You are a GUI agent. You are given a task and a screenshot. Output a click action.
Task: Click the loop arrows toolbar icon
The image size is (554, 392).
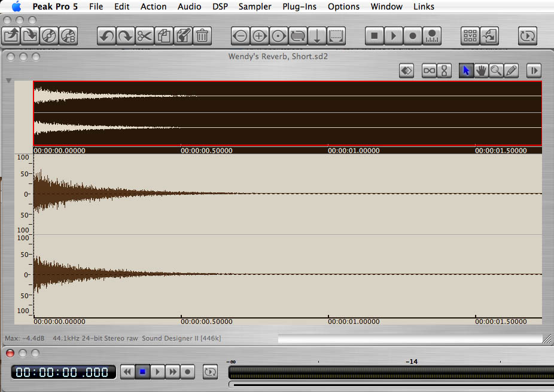[297, 36]
